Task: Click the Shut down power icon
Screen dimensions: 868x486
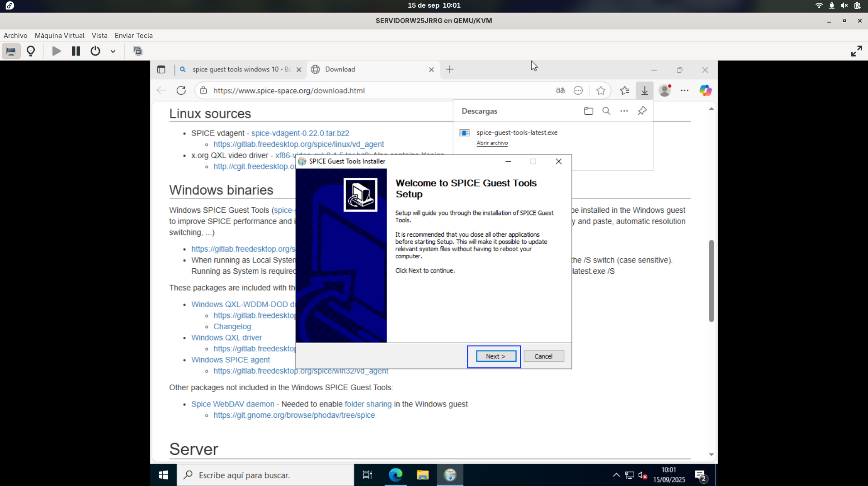Action: click(x=95, y=51)
